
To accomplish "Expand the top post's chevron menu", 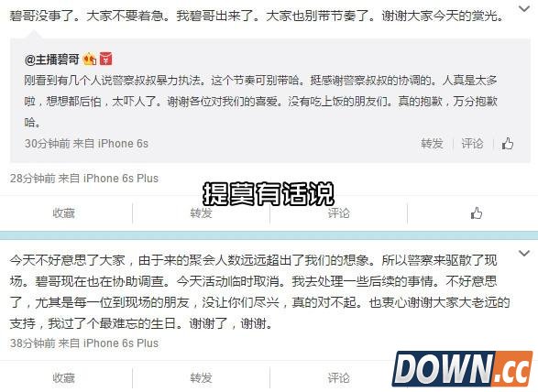I will (524, 9).
